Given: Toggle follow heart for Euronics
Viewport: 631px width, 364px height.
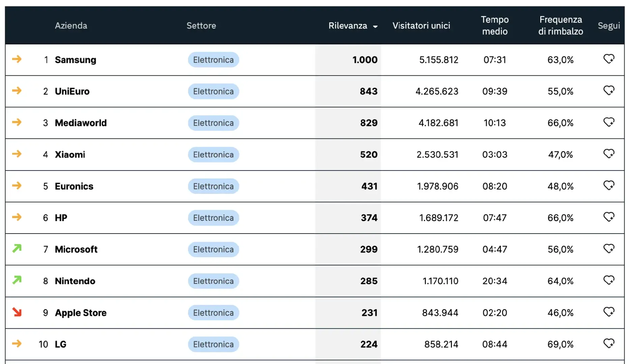Looking at the screenshot, I should [609, 185].
